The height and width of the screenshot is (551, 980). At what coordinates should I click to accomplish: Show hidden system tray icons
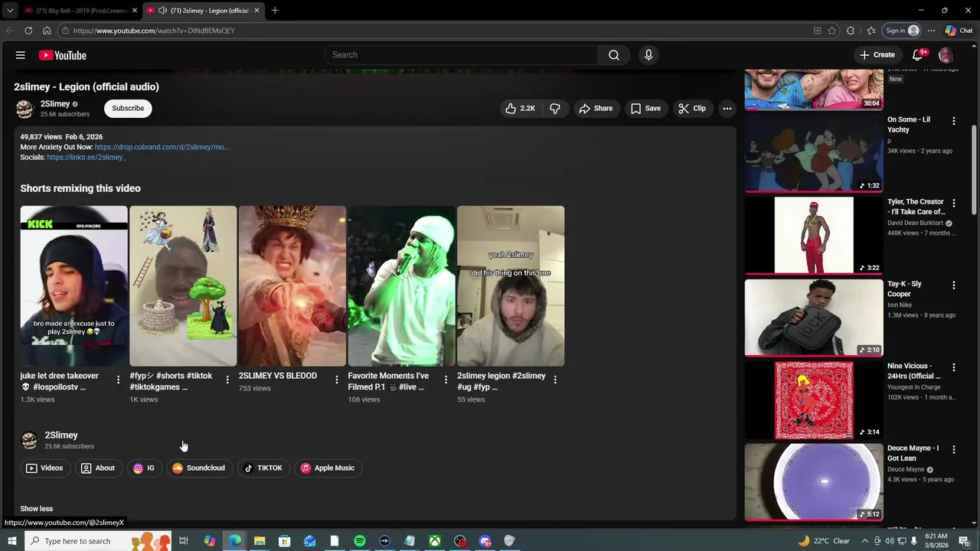(865, 541)
